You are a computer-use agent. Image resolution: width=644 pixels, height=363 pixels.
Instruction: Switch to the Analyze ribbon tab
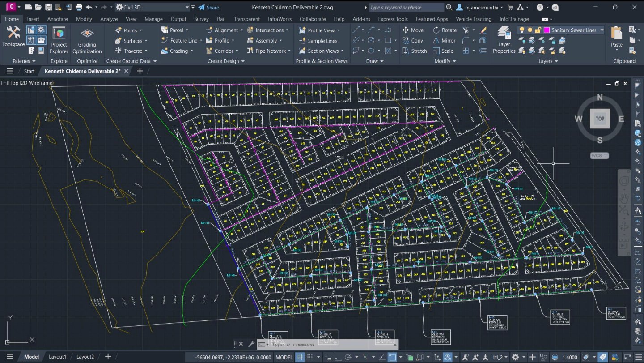(109, 19)
